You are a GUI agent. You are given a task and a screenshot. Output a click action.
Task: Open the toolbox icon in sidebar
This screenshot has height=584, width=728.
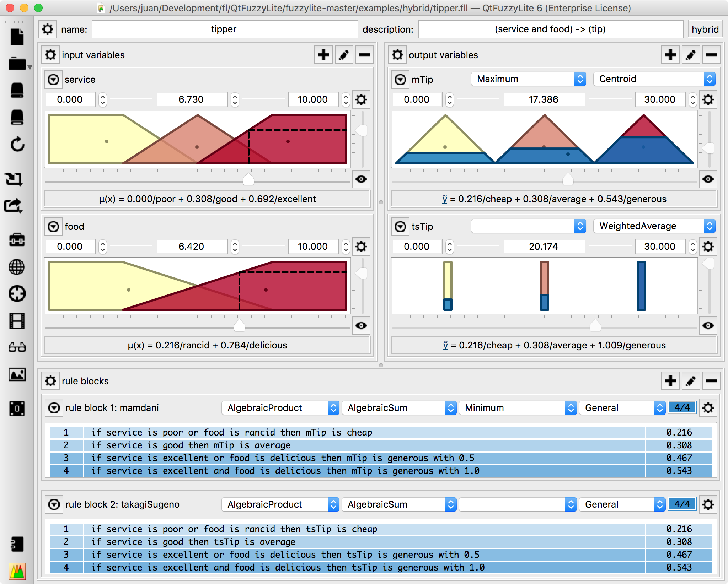coord(17,240)
